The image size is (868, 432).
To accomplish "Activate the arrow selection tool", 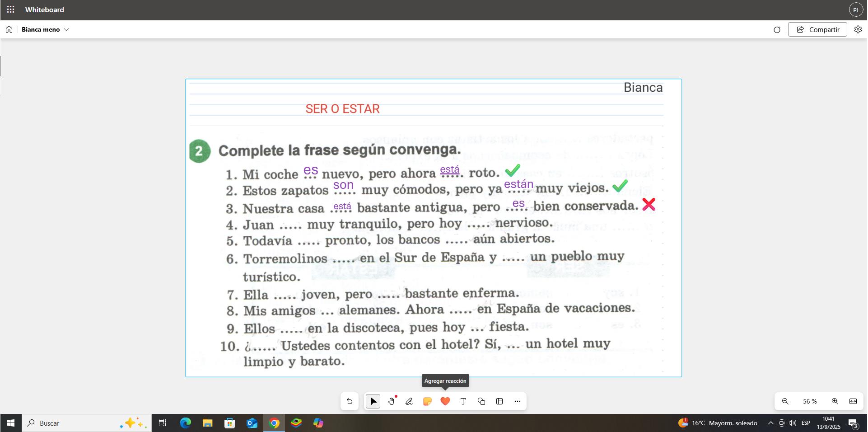I will [373, 401].
